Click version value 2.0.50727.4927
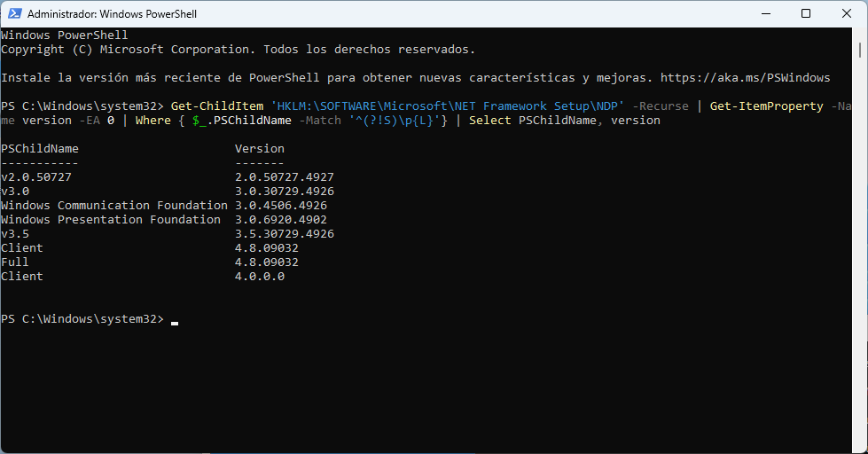 point(285,177)
